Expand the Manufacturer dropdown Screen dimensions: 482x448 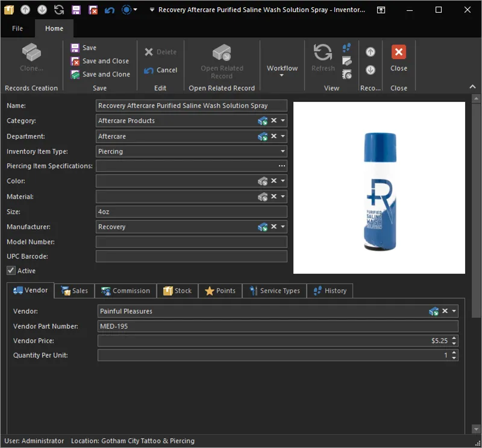(283, 227)
